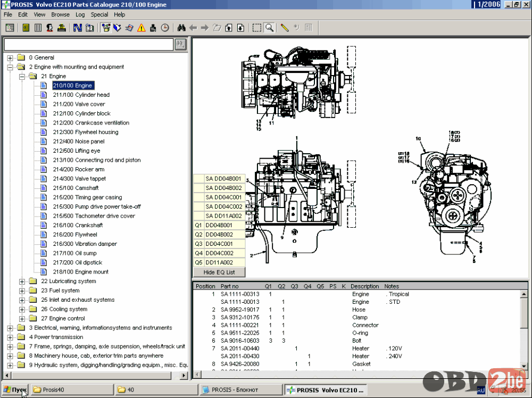Click the tree panel scroll right arrow
The height and width of the screenshot is (398, 532).
[x=184, y=376]
